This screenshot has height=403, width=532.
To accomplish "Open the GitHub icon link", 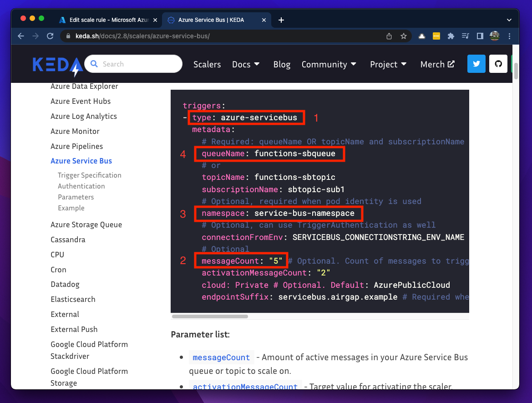I will tap(498, 64).
